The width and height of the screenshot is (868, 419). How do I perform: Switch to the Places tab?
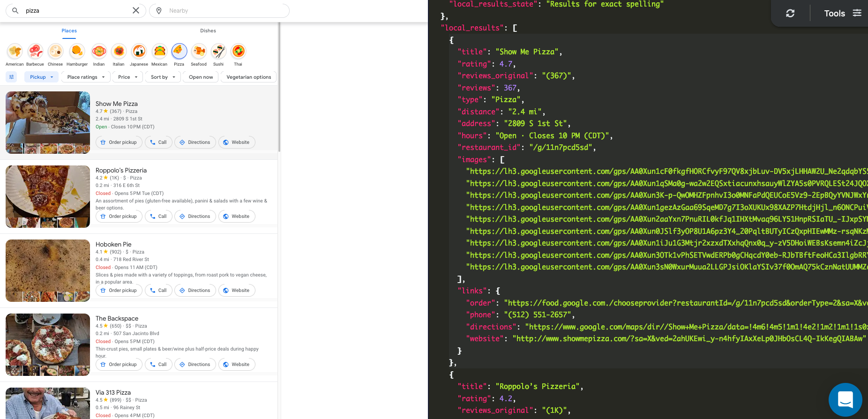69,31
